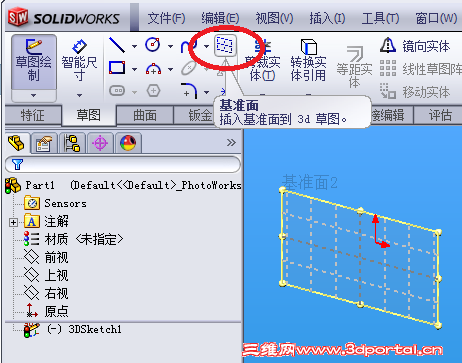
Task: Click the 草图绘制 sketch button
Action: tap(34, 62)
